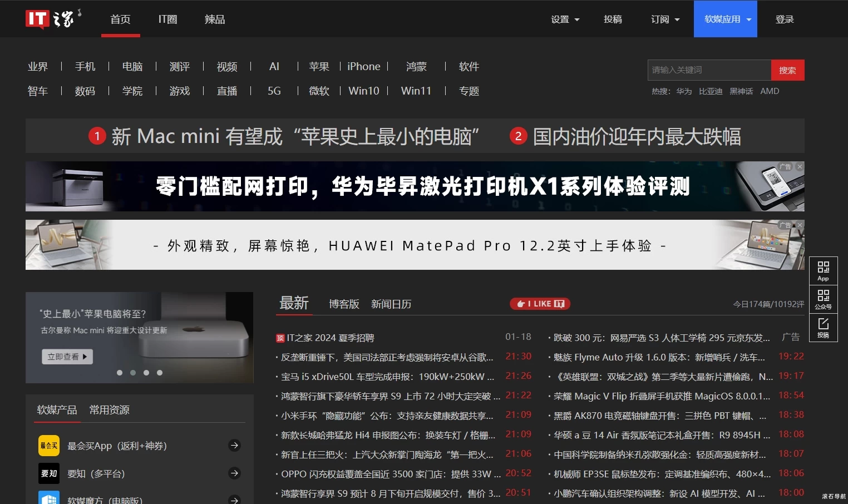This screenshot has height=504, width=848.
Task: Open article IT之家 2024 夏季招聘
Action: (x=331, y=338)
